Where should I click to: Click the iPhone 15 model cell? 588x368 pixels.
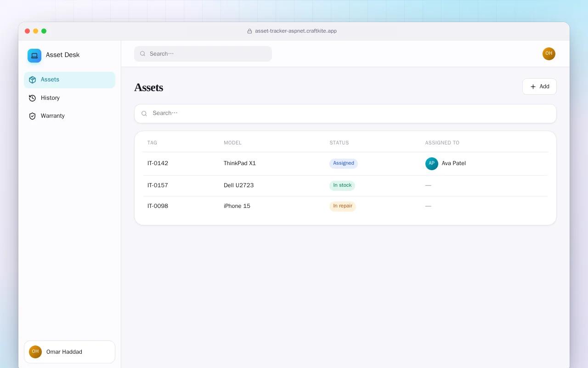[237, 206]
